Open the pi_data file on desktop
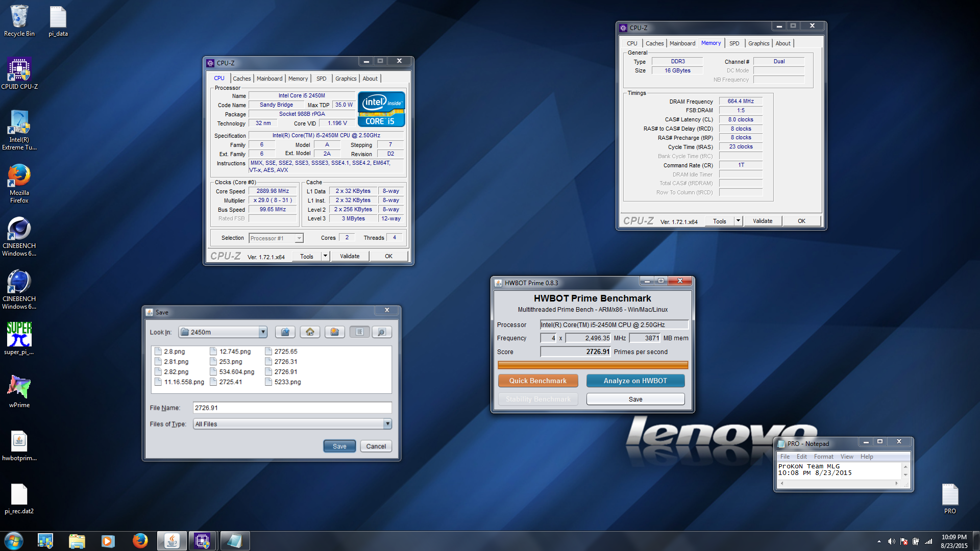This screenshot has width=980, height=551. click(58, 21)
